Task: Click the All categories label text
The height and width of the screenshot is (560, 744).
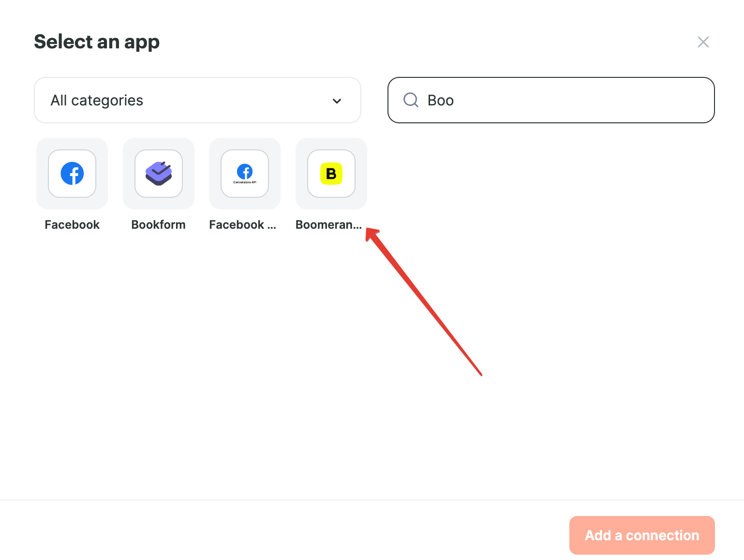Action: click(x=97, y=100)
